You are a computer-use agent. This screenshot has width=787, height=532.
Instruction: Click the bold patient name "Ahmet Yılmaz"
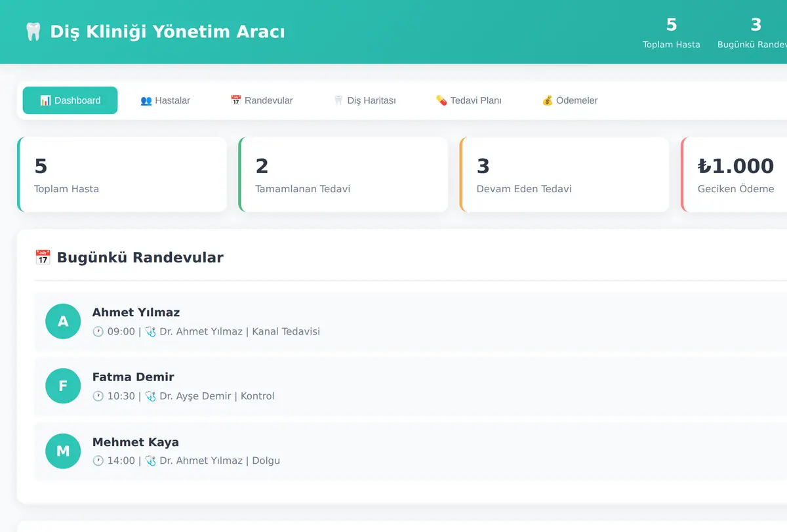(136, 312)
